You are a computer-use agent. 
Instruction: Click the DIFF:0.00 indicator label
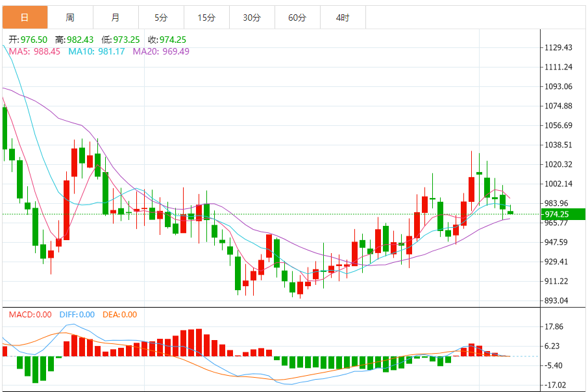[x=77, y=314]
